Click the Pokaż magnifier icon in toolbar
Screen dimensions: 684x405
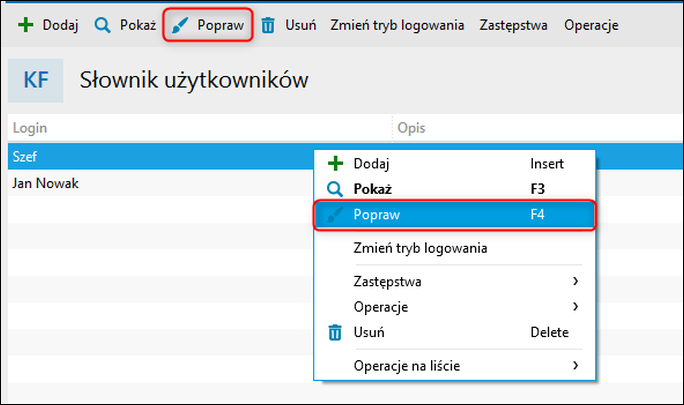102,25
